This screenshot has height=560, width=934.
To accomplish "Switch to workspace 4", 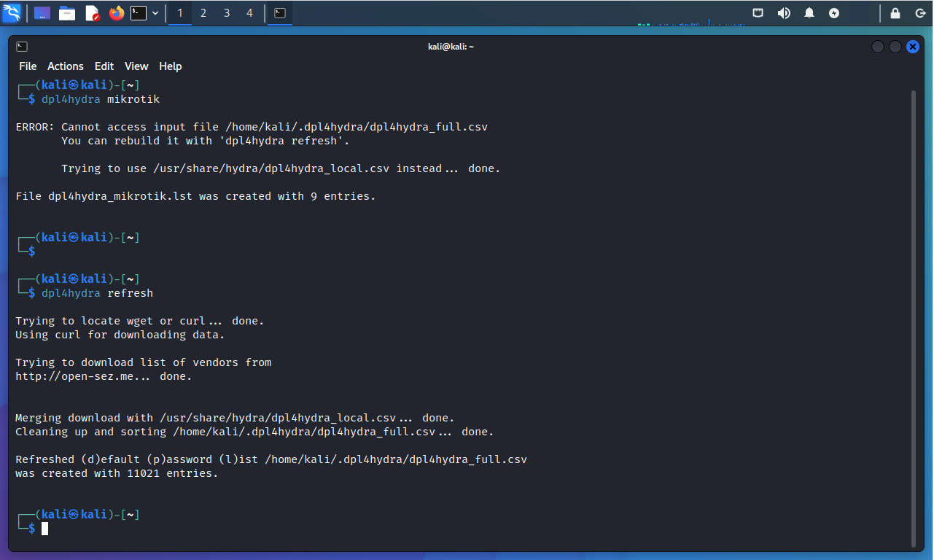I will point(250,13).
